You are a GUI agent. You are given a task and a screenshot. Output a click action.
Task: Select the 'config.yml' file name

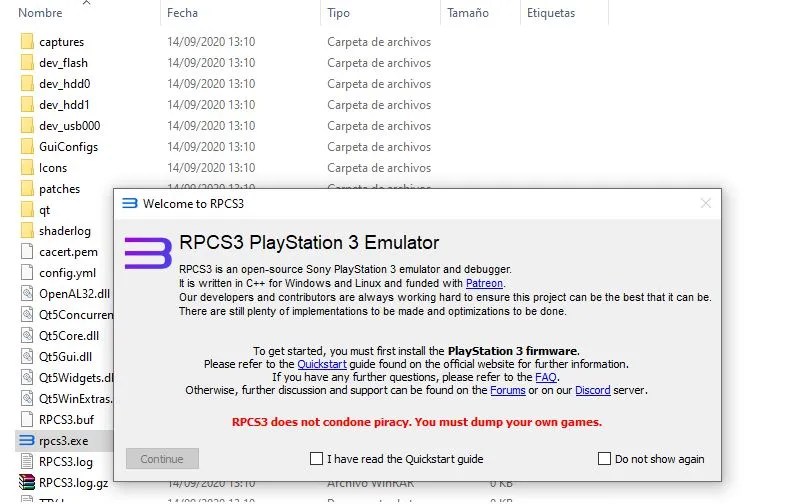click(x=67, y=273)
